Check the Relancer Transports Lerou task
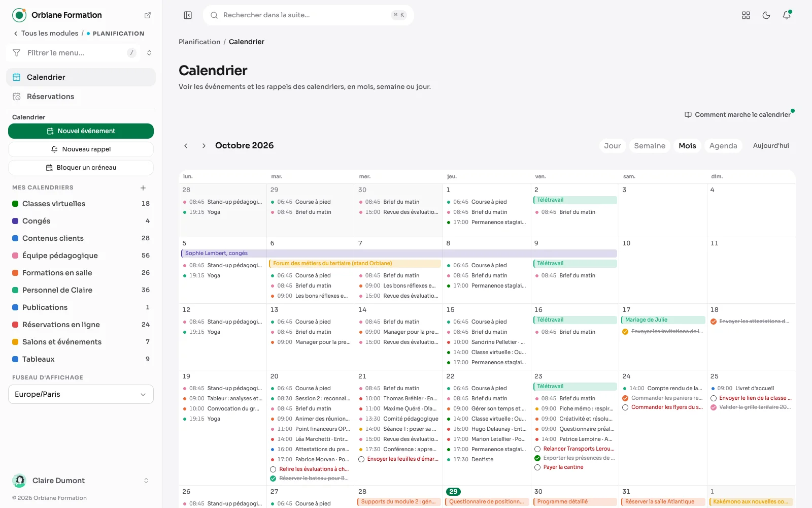This screenshot has width=812, height=508. click(537, 449)
